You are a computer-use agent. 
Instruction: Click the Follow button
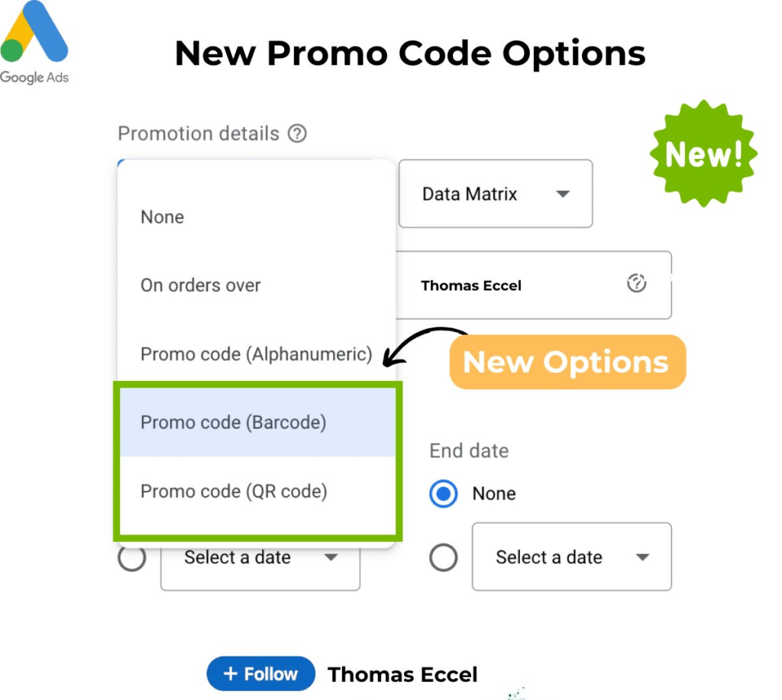(x=261, y=673)
